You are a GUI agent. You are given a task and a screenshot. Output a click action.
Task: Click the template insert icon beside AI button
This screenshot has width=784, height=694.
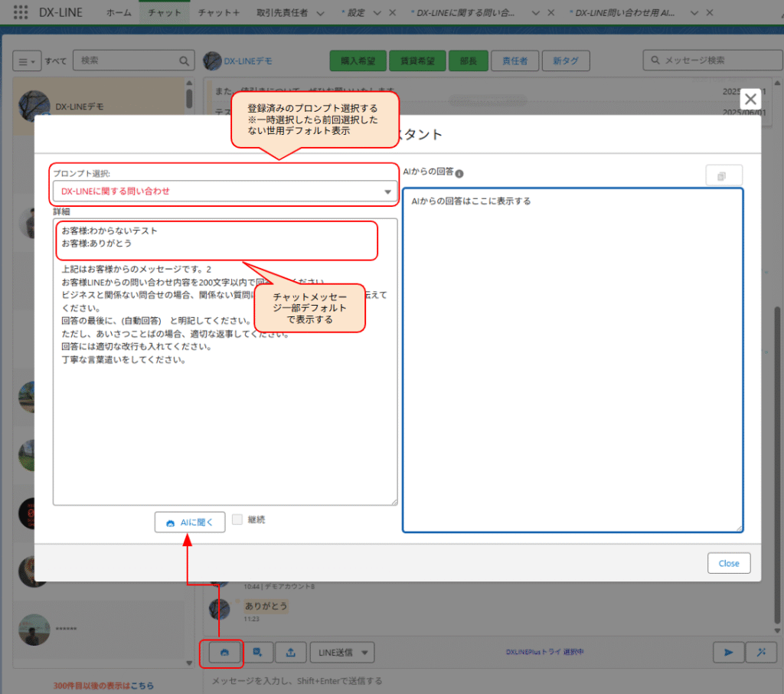(258, 653)
